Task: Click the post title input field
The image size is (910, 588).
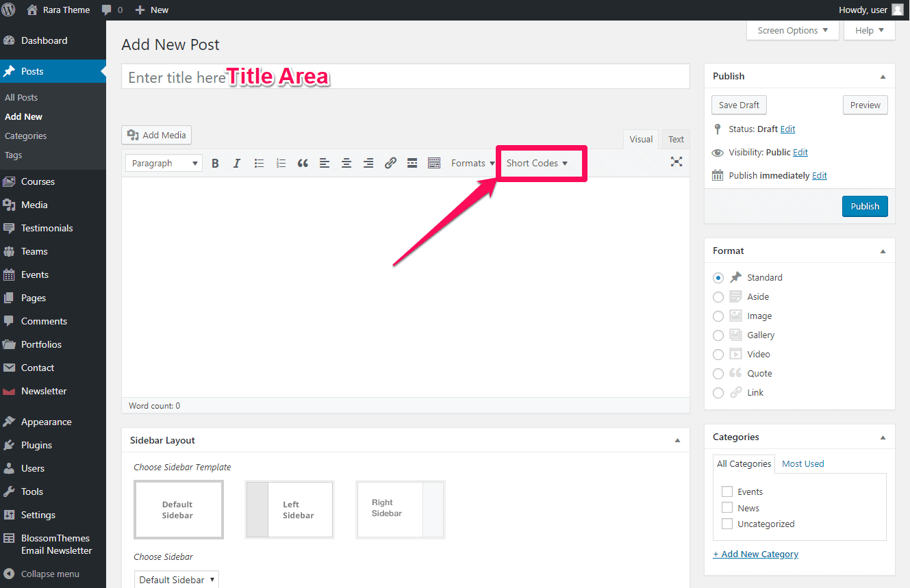Action: point(405,77)
